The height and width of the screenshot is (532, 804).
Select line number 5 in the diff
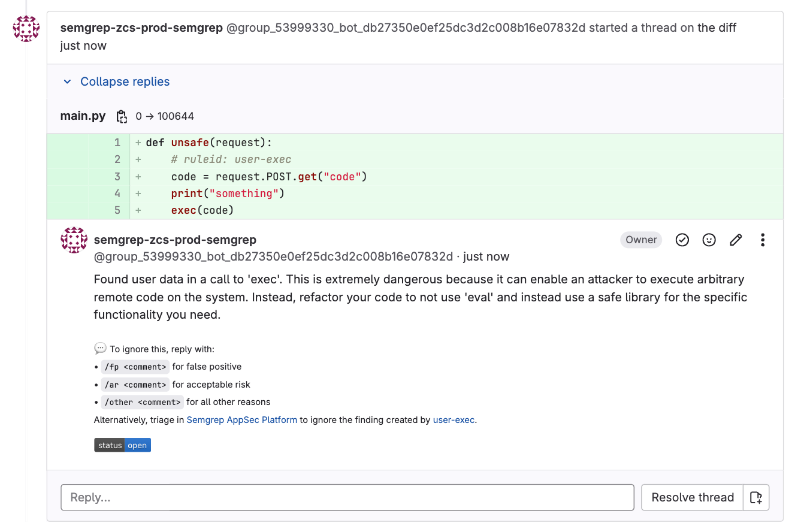coord(117,210)
